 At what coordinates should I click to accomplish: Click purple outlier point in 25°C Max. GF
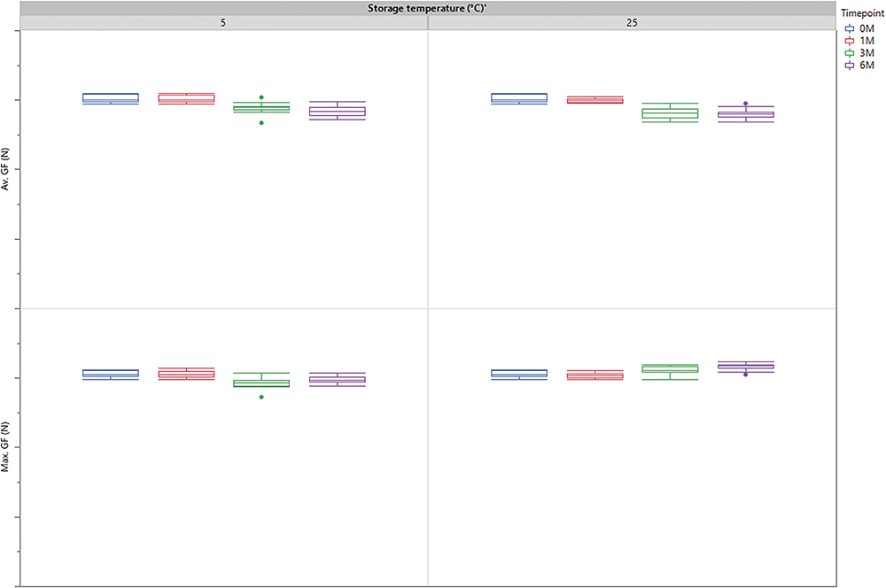coord(746,374)
